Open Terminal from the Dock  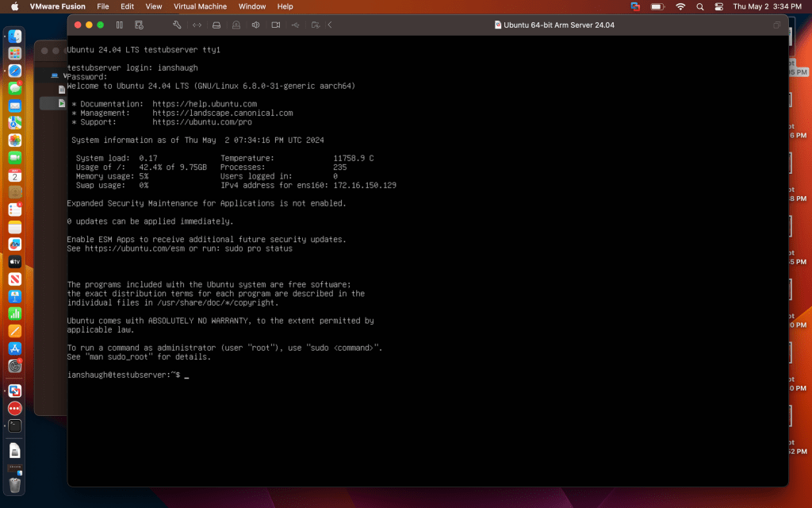[x=14, y=425]
